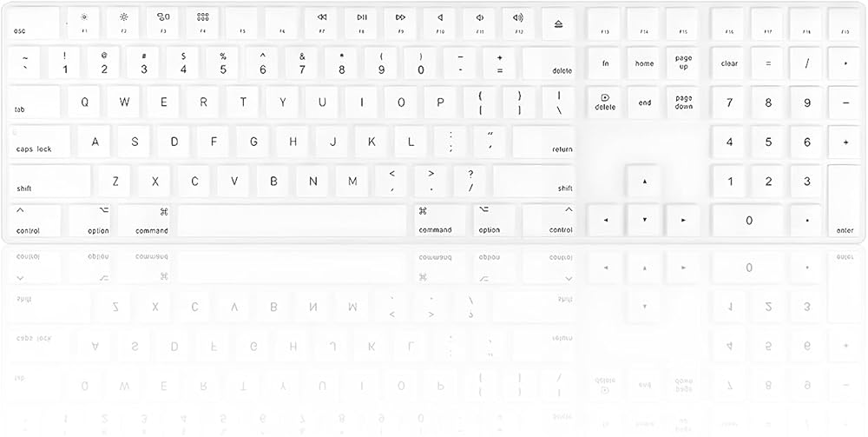Tap the eject key

pyautogui.click(x=558, y=23)
